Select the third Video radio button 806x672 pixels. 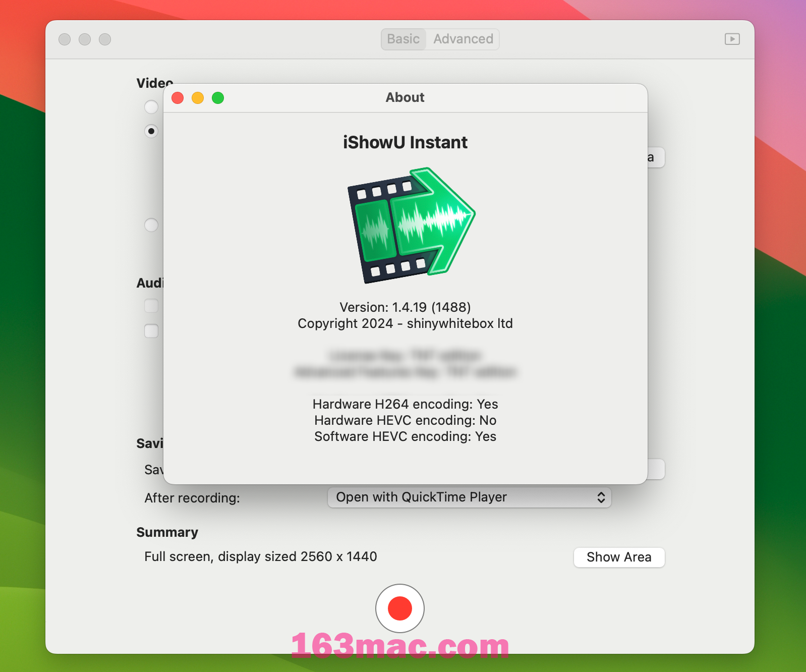click(x=151, y=225)
